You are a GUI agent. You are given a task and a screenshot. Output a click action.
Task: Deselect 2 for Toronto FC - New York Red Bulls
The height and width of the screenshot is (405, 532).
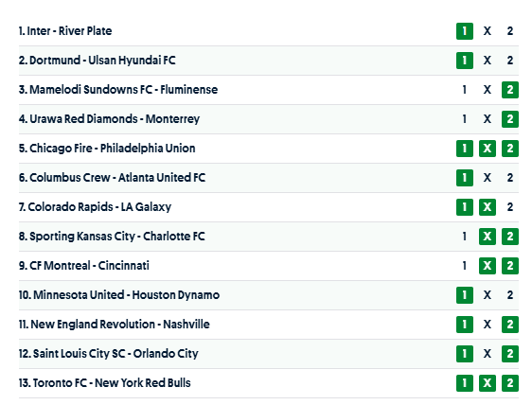tap(510, 383)
